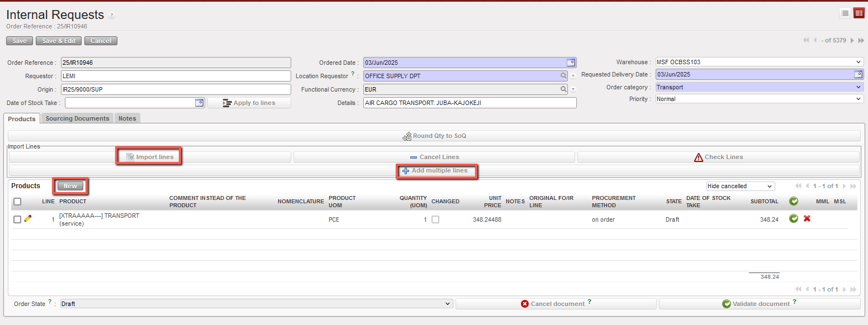This screenshot has height=325, width=868.
Task: Click the Save & Edit button
Action: (59, 41)
